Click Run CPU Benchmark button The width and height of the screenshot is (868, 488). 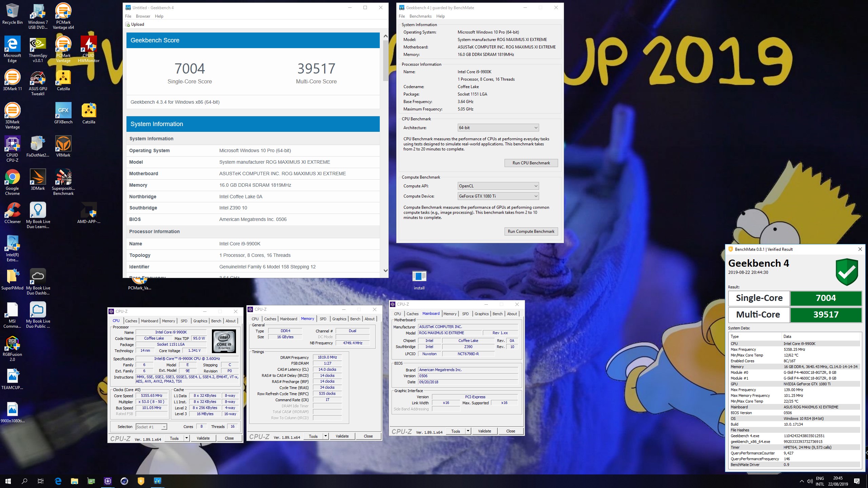[531, 163]
